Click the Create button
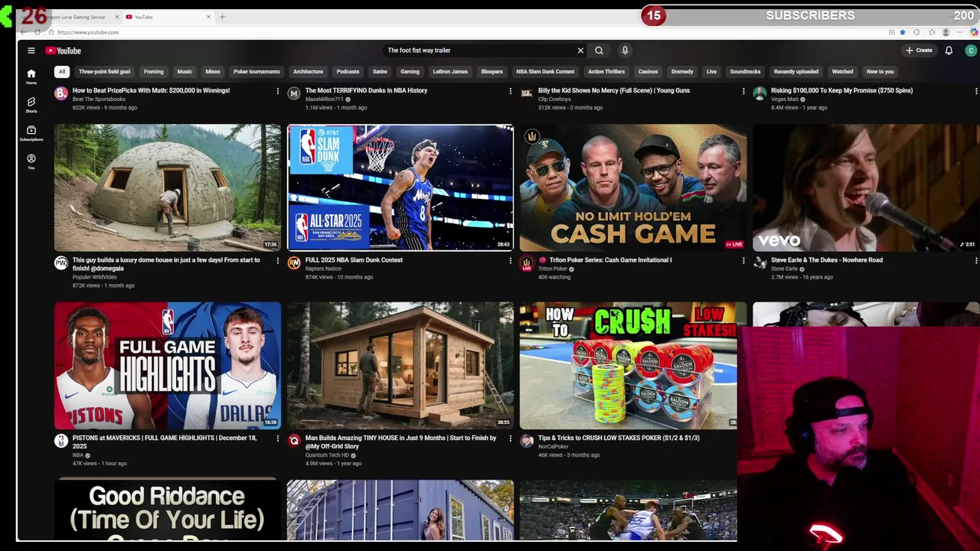This screenshot has height=551, width=980. tap(919, 51)
